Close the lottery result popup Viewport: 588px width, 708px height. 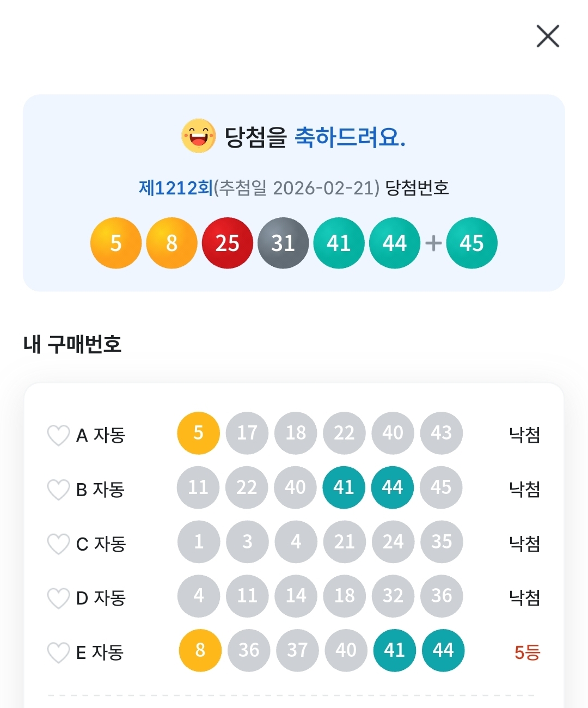[548, 36]
